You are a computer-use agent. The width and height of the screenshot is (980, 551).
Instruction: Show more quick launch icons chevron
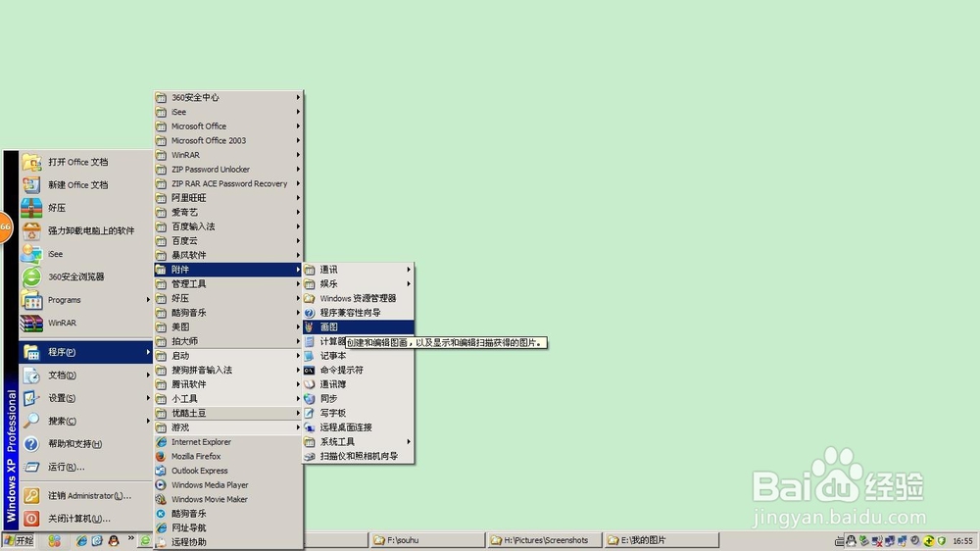(x=130, y=538)
